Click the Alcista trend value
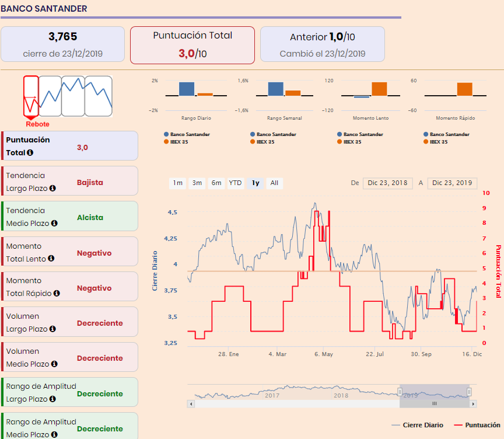The width and height of the screenshot is (504, 439). 90,217
